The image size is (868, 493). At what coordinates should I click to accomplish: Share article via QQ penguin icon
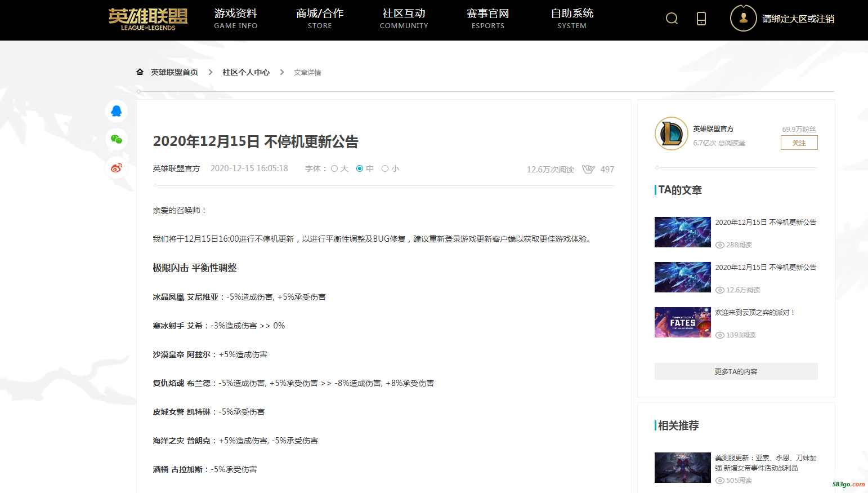click(x=117, y=111)
